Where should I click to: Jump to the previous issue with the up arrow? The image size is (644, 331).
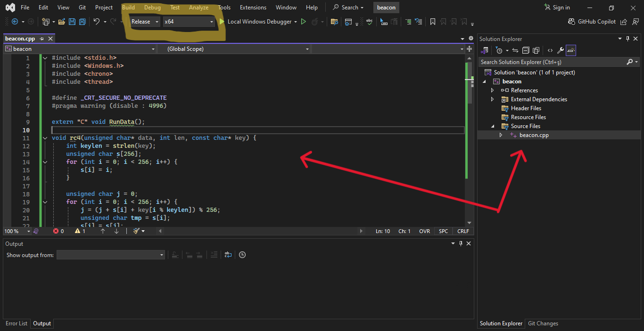coord(103,231)
